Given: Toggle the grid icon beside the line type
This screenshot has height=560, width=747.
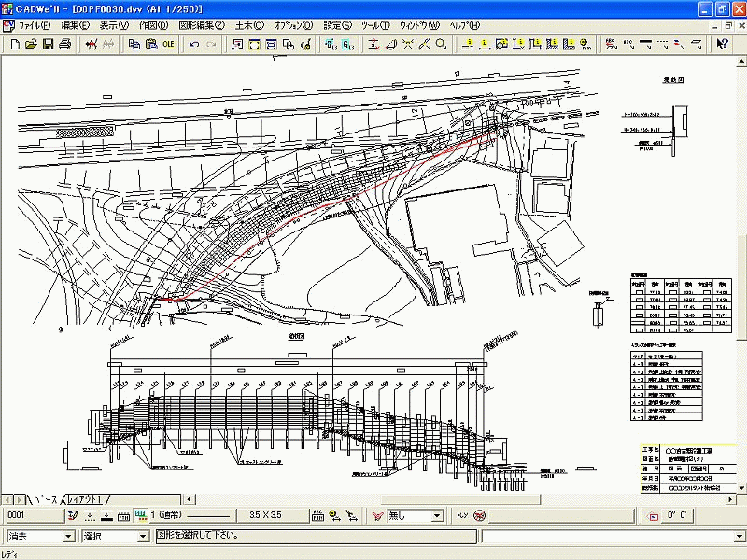Looking at the screenshot, I should [140, 515].
